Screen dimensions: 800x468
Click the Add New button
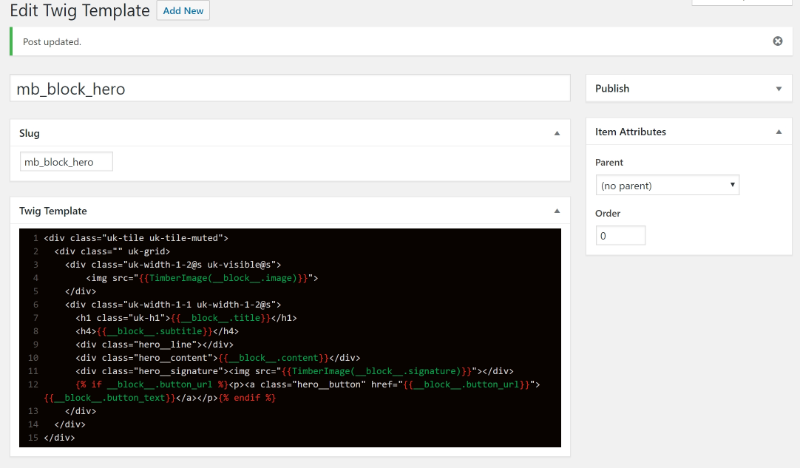[x=183, y=11]
